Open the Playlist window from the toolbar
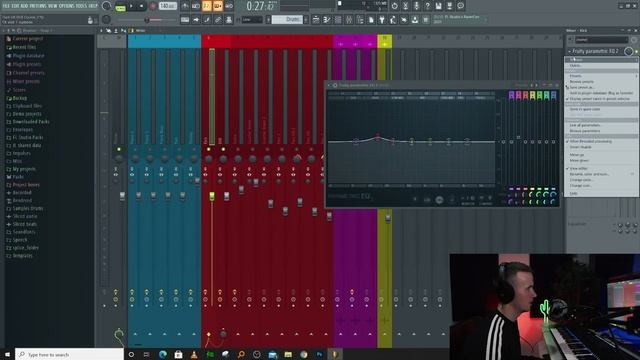 click(x=316, y=20)
